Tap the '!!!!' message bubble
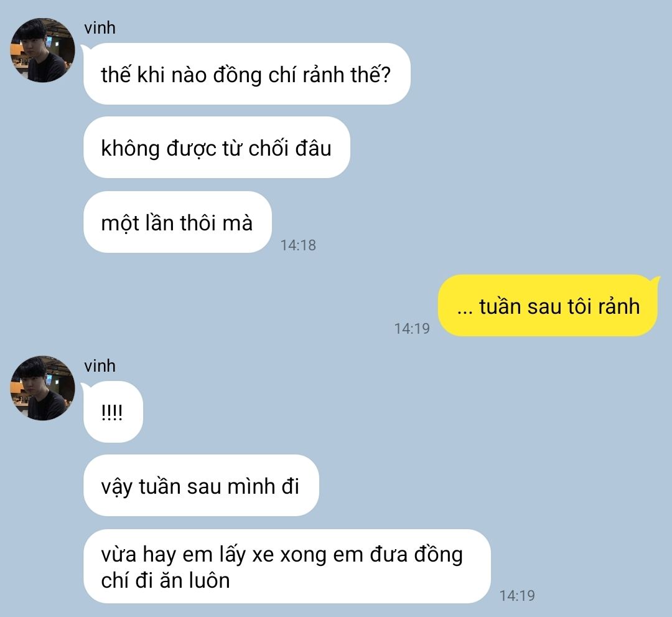 point(113,412)
